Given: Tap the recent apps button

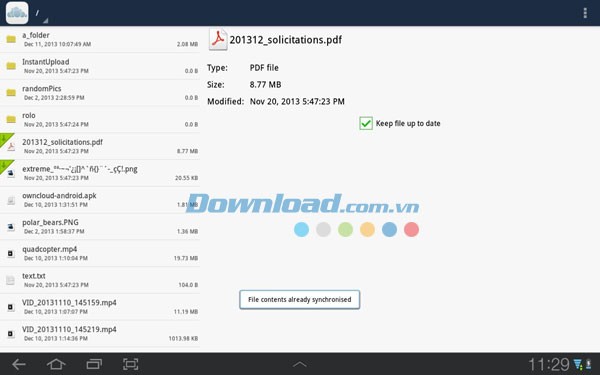Looking at the screenshot, I should pos(94,364).
